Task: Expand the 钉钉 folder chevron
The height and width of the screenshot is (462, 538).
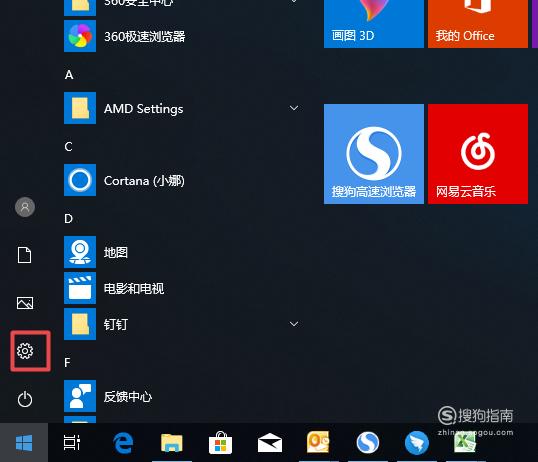Action: 294,324
